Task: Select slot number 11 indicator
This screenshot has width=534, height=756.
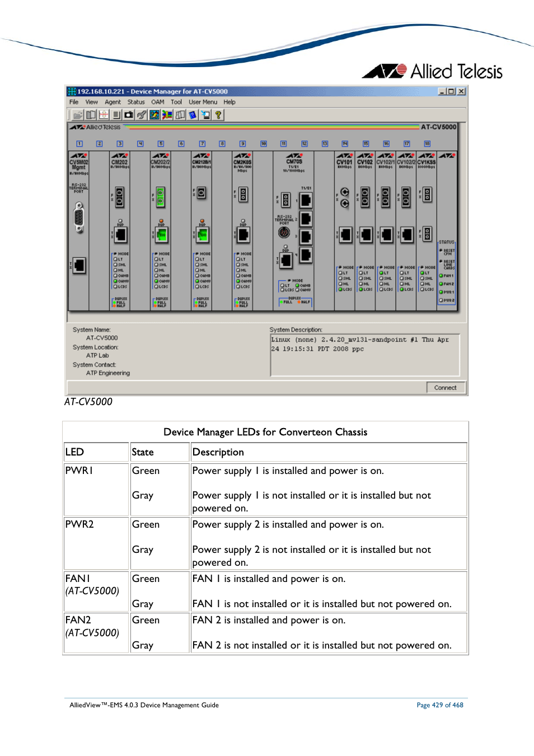Action: [284, 144]
